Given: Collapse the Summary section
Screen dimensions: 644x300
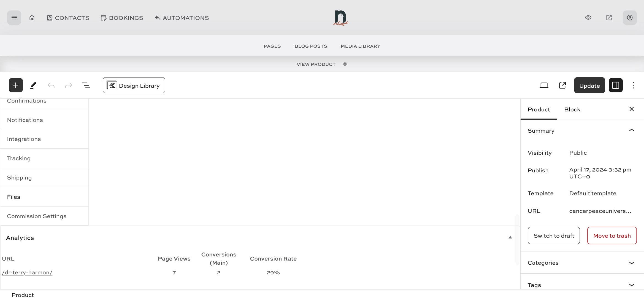Looking at the screenshot, I should point(631,130).
